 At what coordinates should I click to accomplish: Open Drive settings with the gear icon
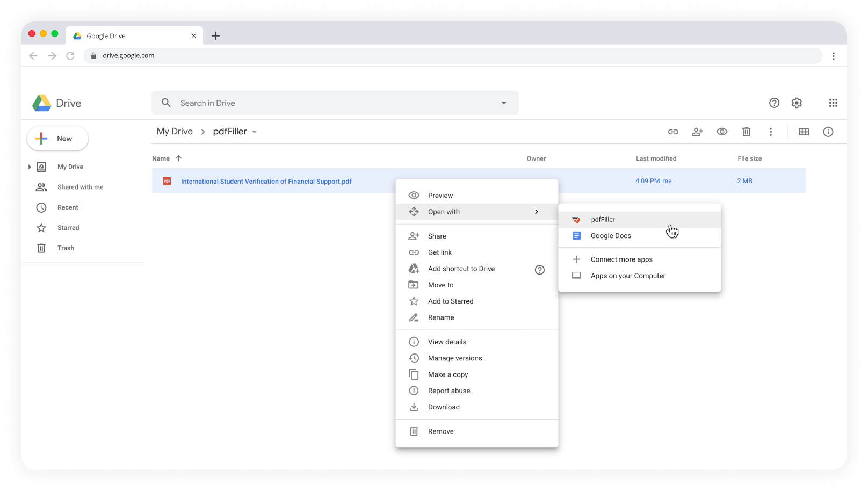pos(797,103)
